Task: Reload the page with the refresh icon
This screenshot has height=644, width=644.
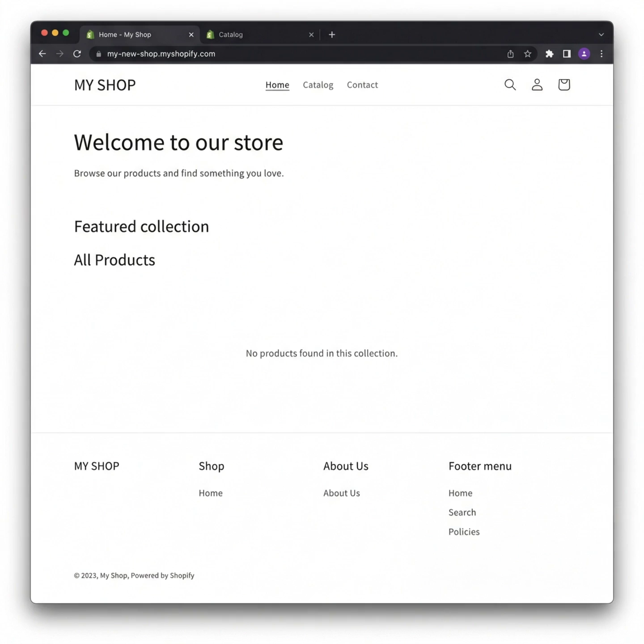Action: [x=77, y=54]
